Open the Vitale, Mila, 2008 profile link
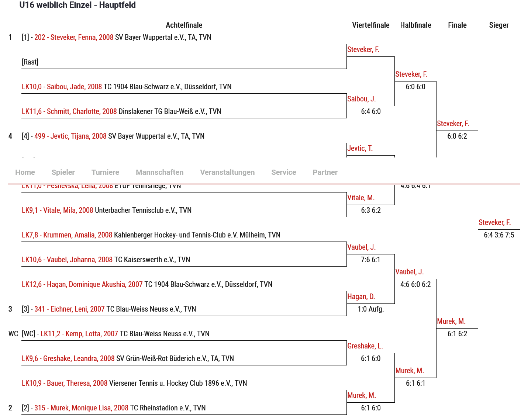Viewport: 521px width, 420px height. click(58, 210)
